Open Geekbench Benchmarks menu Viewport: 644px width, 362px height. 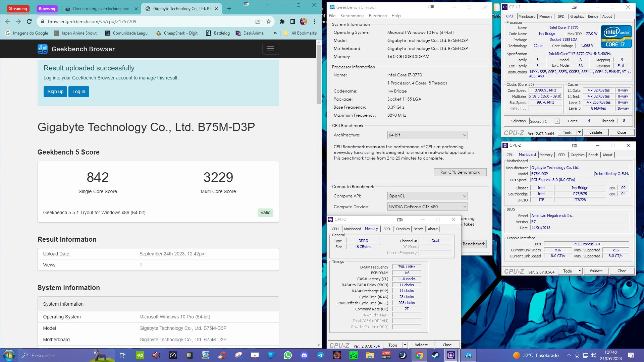tap(352, 16)
